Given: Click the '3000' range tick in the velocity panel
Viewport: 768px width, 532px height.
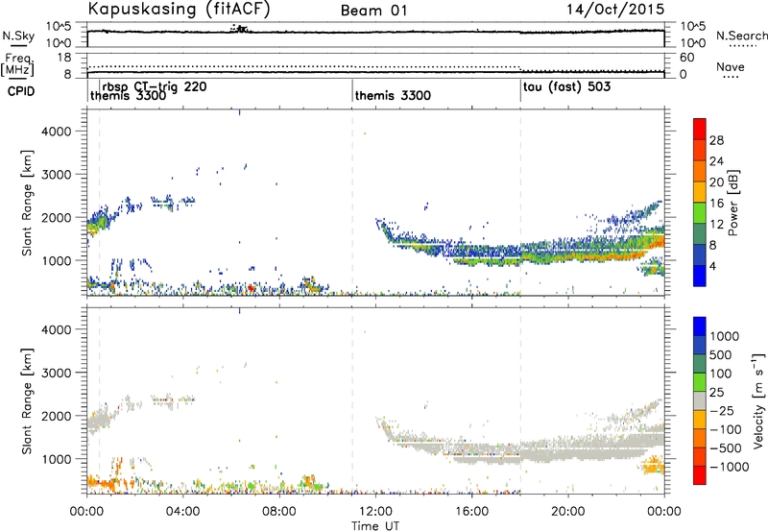Looking at the screenshot, I should (57, 373).
